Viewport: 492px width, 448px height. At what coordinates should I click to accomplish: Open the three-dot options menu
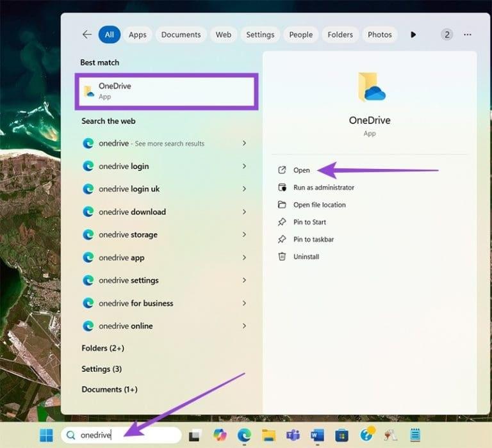coord(468,35)
